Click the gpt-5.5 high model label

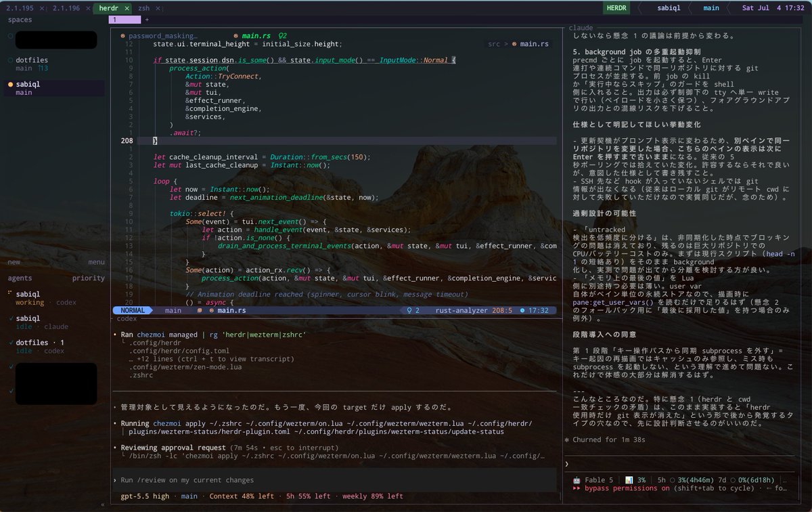click(145, 496)
